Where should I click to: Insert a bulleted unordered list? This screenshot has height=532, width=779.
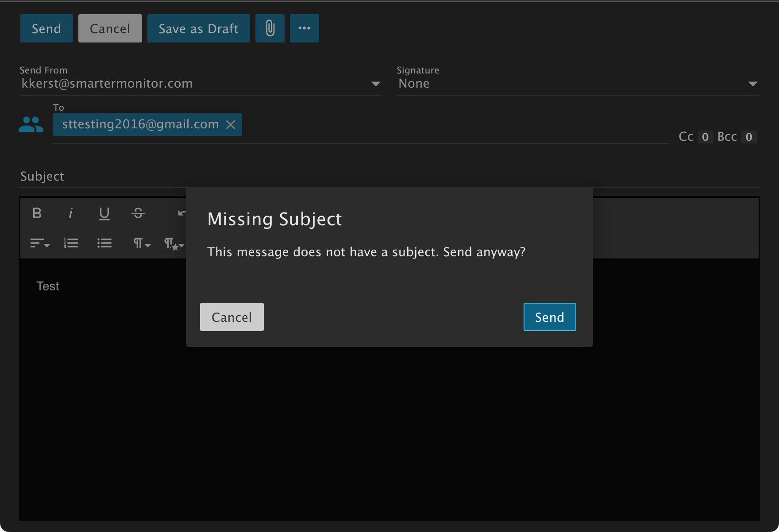click(104, 243)
